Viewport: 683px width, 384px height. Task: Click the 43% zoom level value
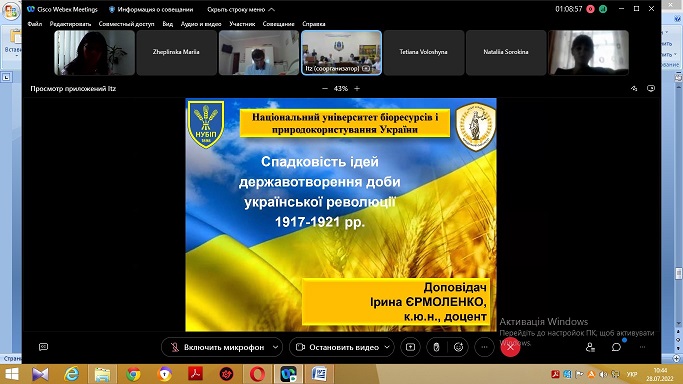(341, 88)
